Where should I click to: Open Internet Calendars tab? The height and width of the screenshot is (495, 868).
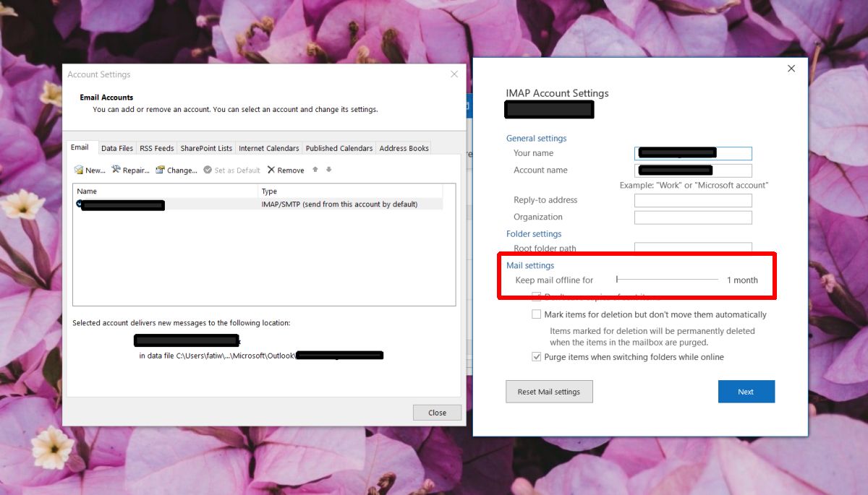click(x=269, y=148)
